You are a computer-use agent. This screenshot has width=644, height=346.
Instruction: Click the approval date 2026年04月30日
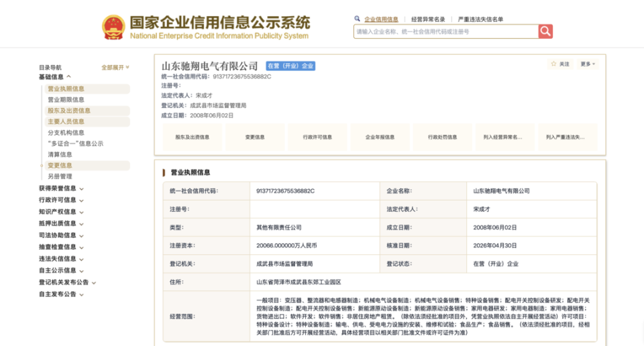495,245
